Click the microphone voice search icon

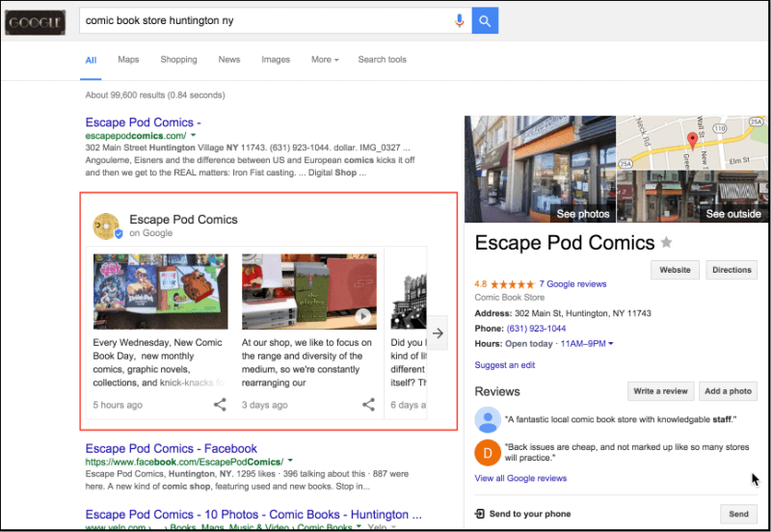(x=460, y=20)
